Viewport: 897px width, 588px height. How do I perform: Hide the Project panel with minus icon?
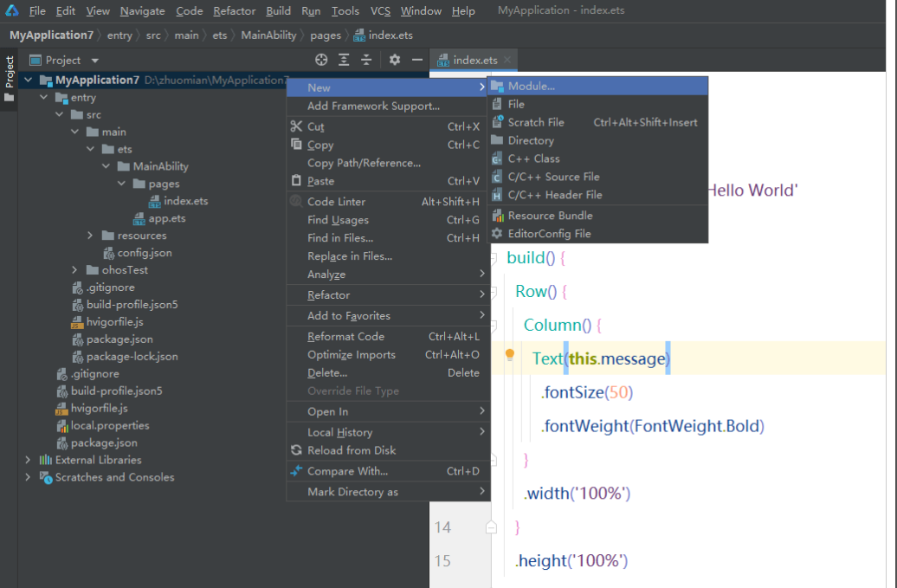(416, 60)
